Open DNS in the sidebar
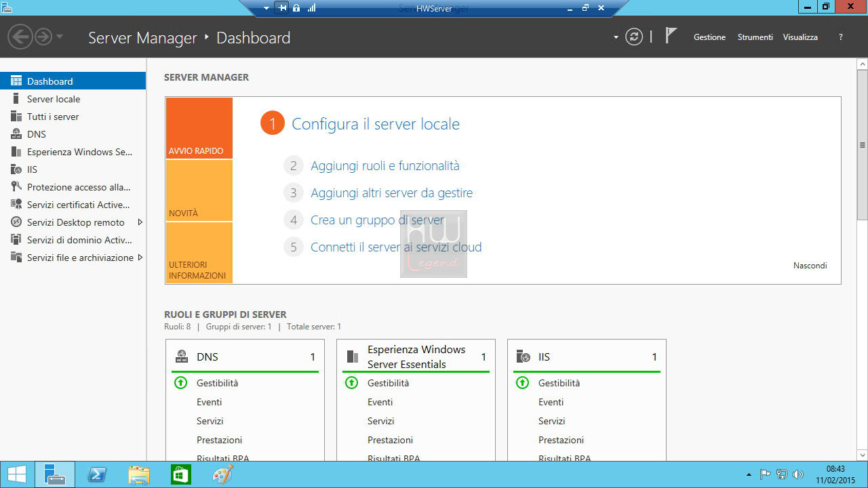The width and height of the screenshot is (868, 488). pyautogui.click(x=73, y=134)
